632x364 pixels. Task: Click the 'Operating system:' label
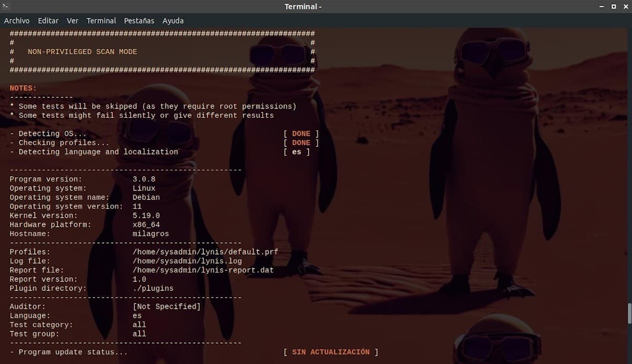point(48,188)
